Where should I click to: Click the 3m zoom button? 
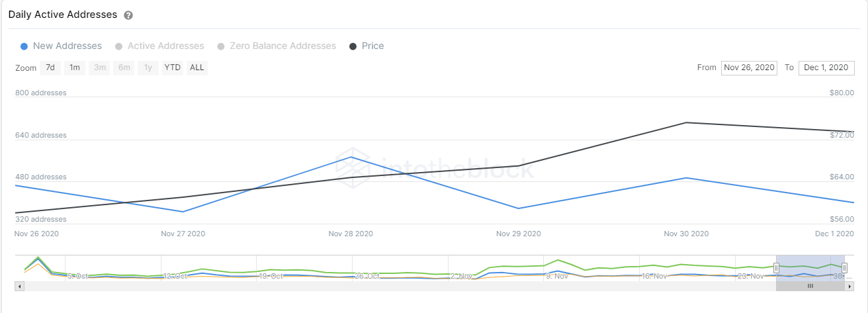100,67
